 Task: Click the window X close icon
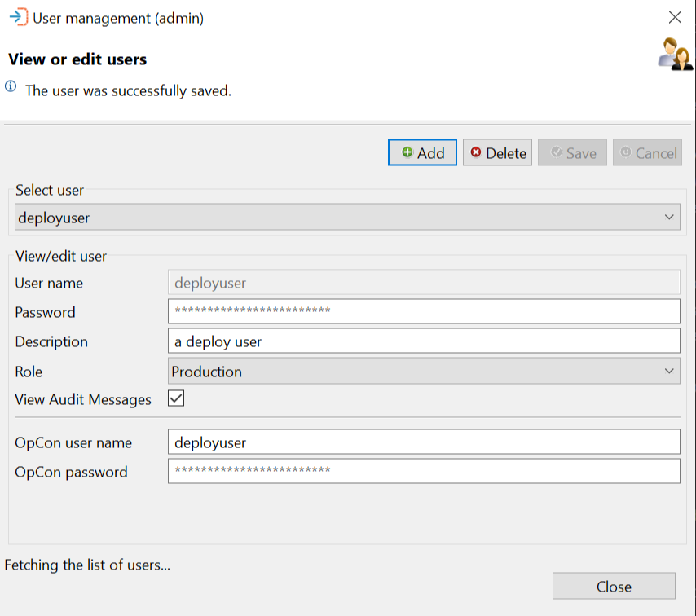[675, 17]
